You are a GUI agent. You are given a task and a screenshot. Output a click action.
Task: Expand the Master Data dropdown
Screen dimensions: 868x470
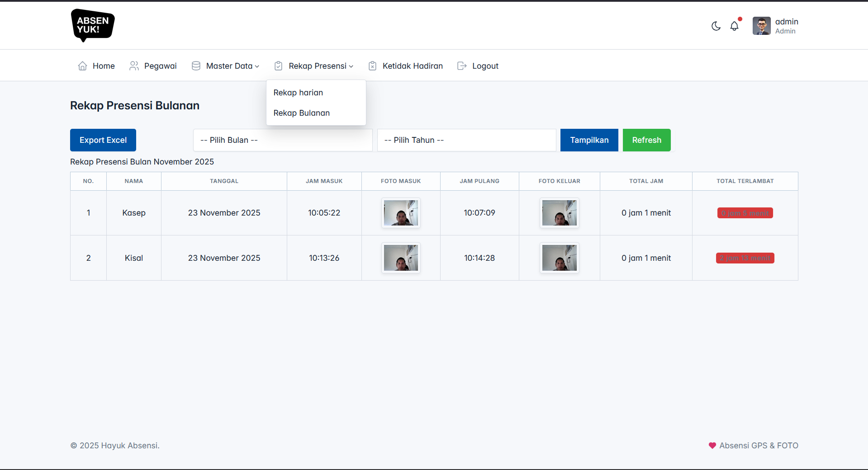coord(225,66)
